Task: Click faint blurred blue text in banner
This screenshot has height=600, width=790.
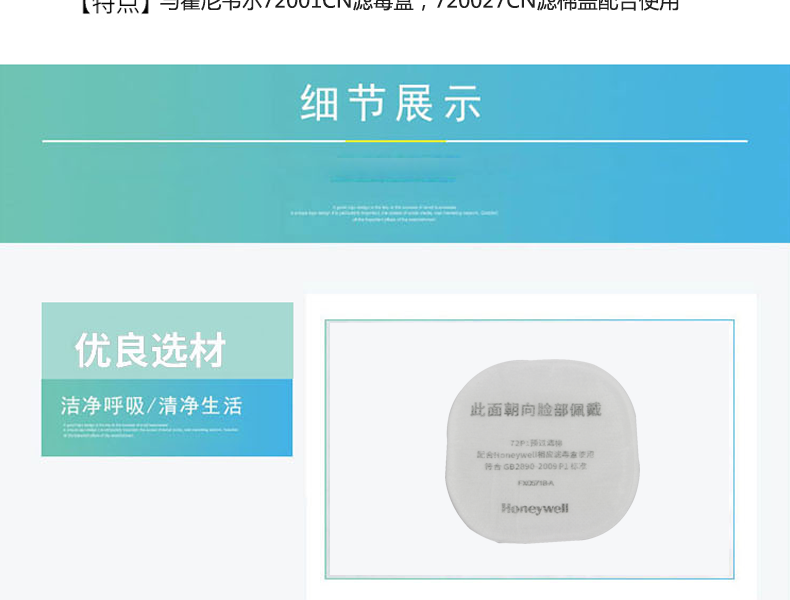Action: pyautogui.click(x=395, y=168)
